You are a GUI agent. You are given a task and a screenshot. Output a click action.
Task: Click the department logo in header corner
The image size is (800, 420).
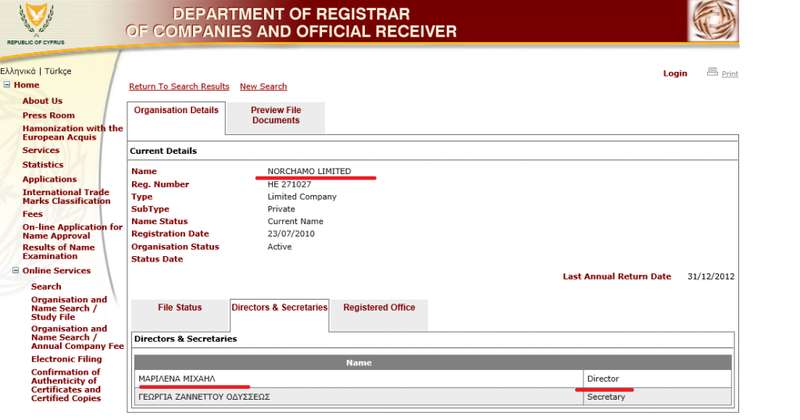click(713, 21)
